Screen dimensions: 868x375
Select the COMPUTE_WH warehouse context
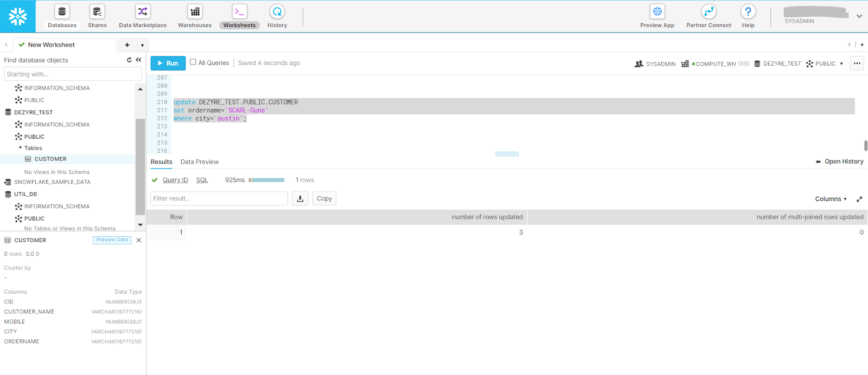(715, 64)
